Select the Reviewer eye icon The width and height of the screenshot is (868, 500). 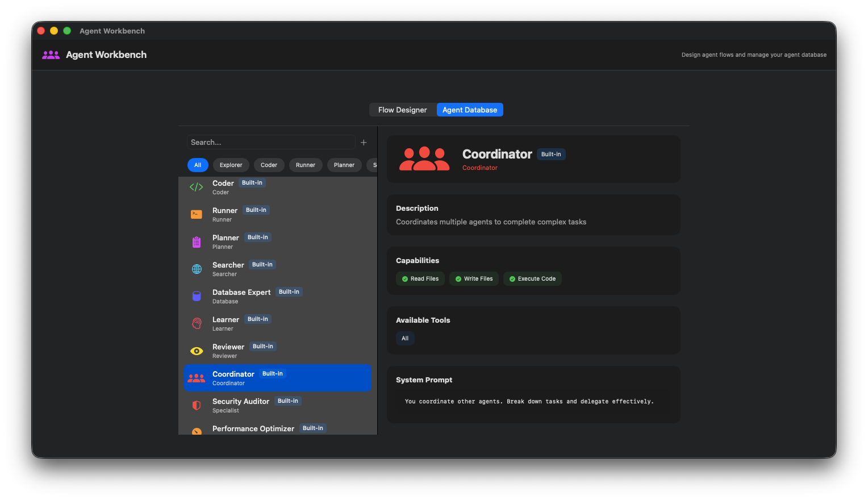click(x=196, y=351)
